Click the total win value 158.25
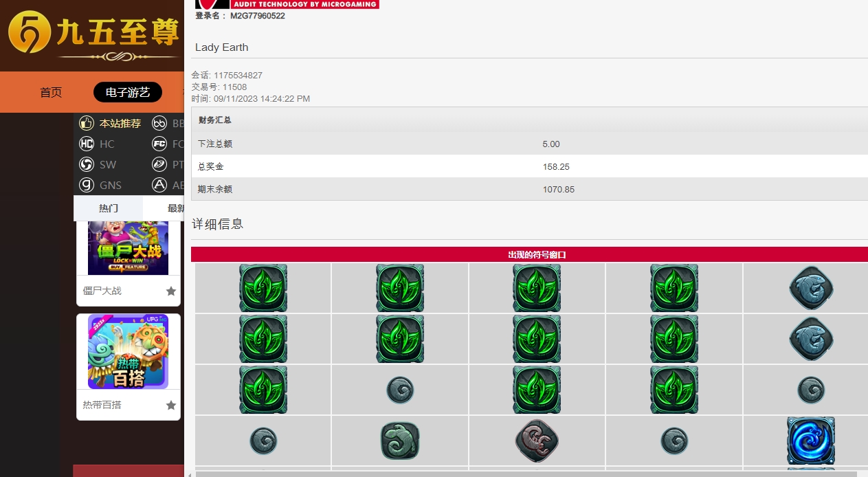The height and width of the screenshot is (477, 868). tap(556, 167)
